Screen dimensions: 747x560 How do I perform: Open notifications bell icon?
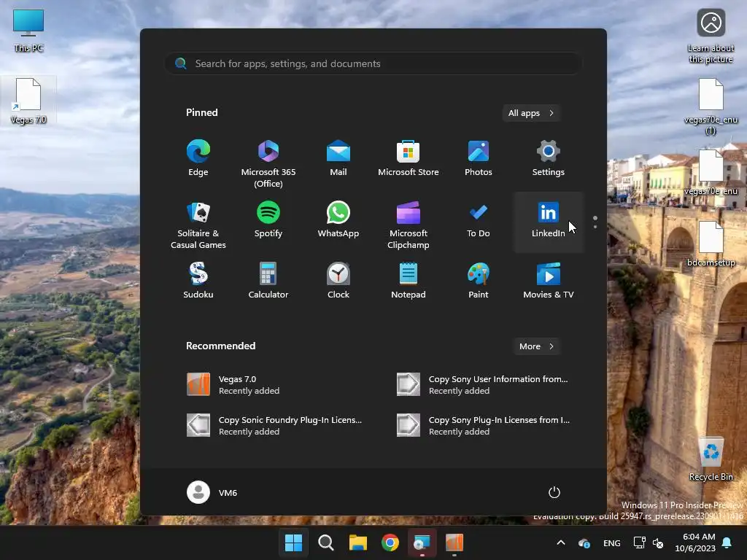(727, 542)
